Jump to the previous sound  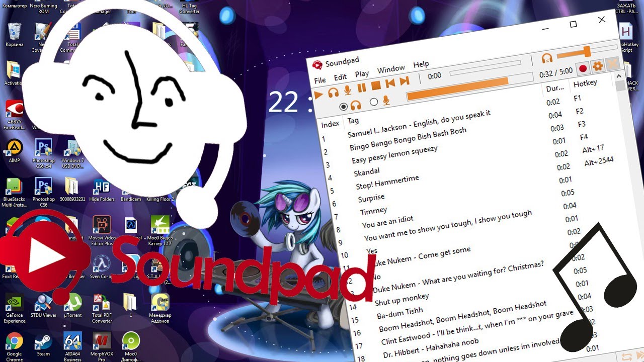point(389,83)
